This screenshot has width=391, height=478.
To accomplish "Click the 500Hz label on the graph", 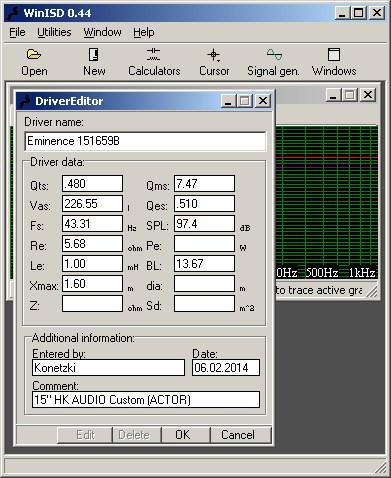I will 322,273.
